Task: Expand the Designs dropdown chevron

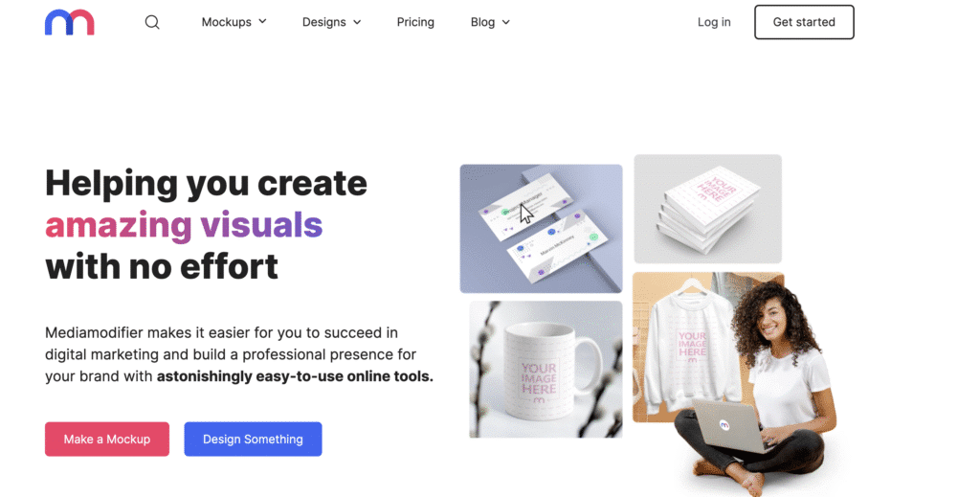Action: click(357, 22)
